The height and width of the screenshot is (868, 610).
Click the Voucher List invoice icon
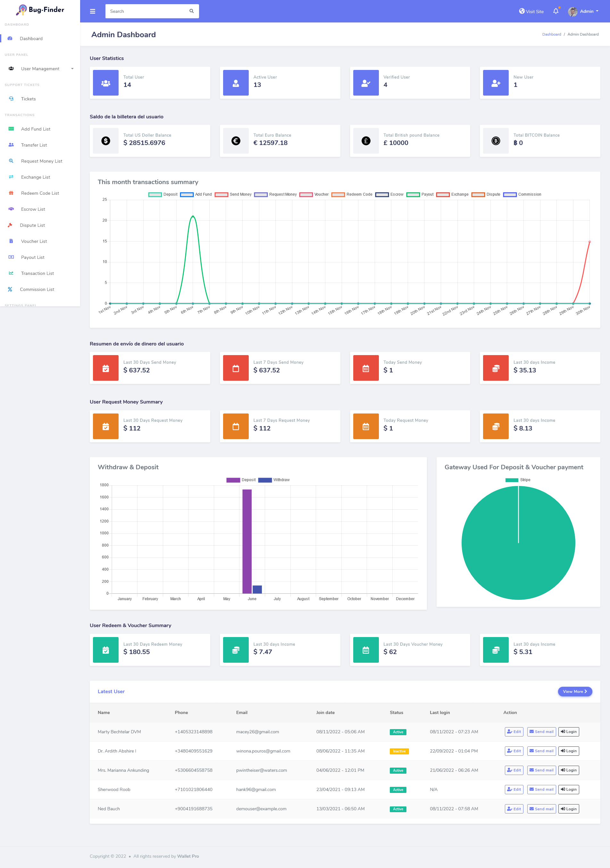tap(11, 241)
